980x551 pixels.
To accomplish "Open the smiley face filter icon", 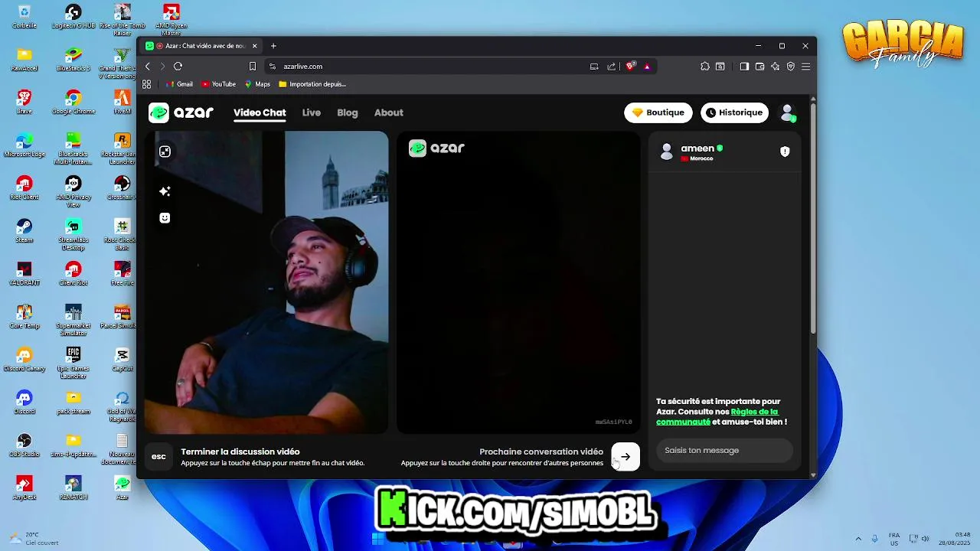I will [x=165, y=218].
